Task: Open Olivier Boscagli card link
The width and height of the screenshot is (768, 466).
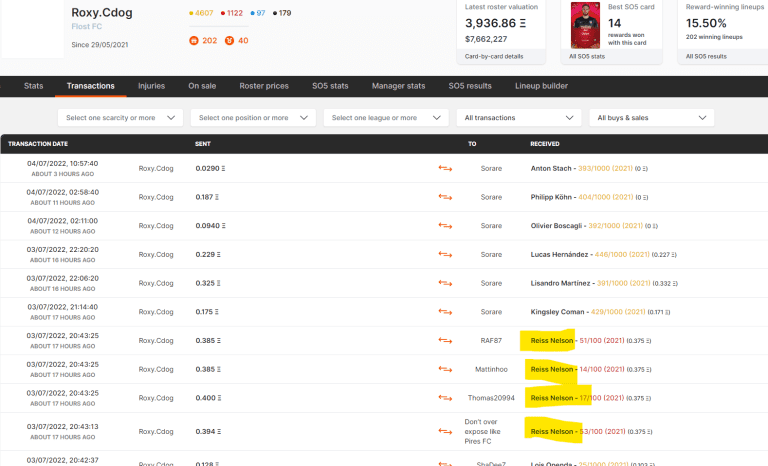Action: tap(587, 226)
